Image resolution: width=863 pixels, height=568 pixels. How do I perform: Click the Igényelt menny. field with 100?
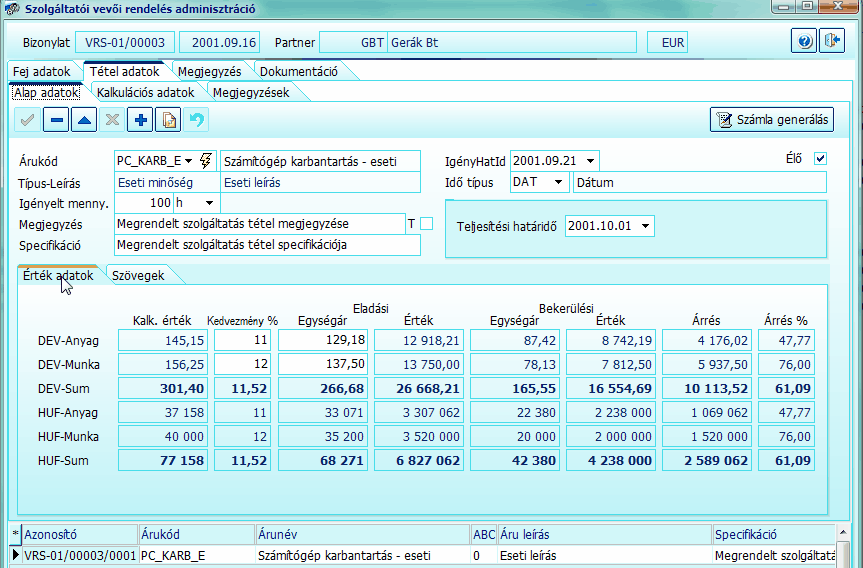pos(144,203)
